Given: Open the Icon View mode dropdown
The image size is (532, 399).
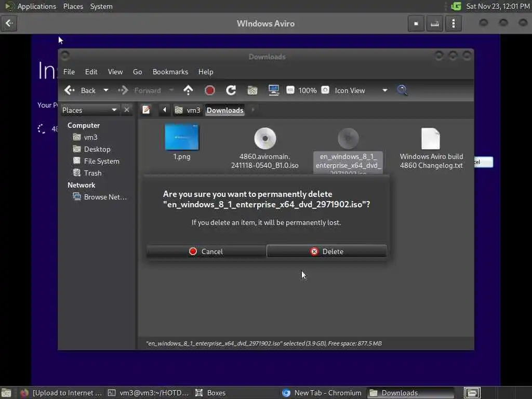Looking at the screenshot, I should (361, 90).
